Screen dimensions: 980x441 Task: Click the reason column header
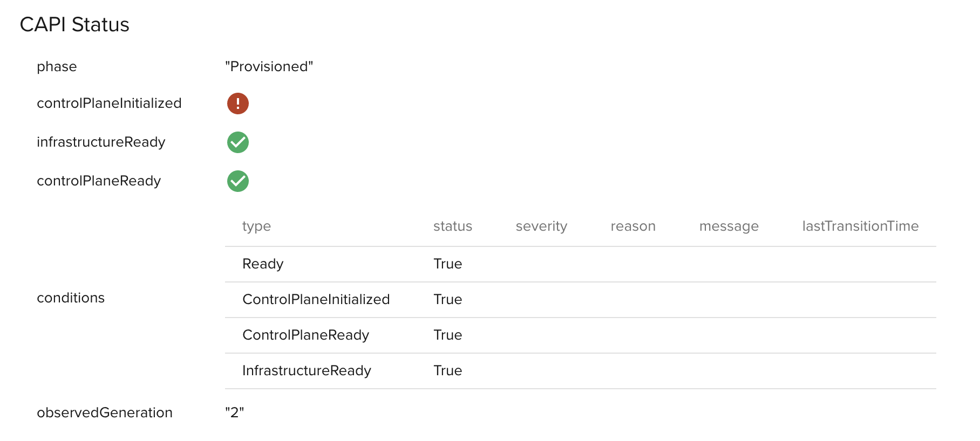[x=633, y=226]
